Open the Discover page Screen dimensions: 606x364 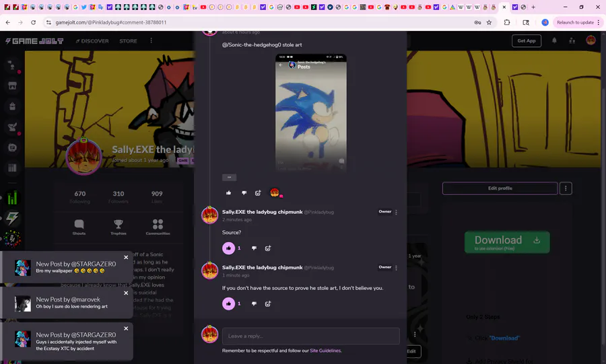[92, 41]
